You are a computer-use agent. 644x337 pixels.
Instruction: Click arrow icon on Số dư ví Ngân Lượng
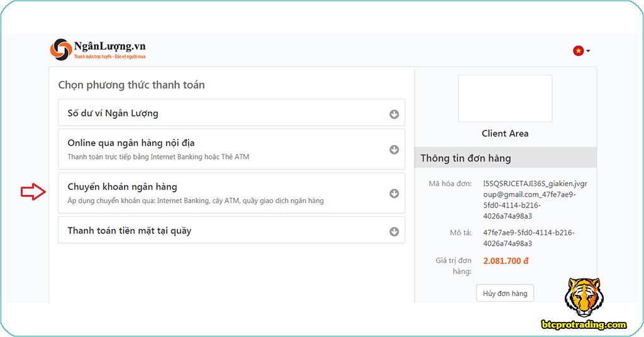point(394,114)
